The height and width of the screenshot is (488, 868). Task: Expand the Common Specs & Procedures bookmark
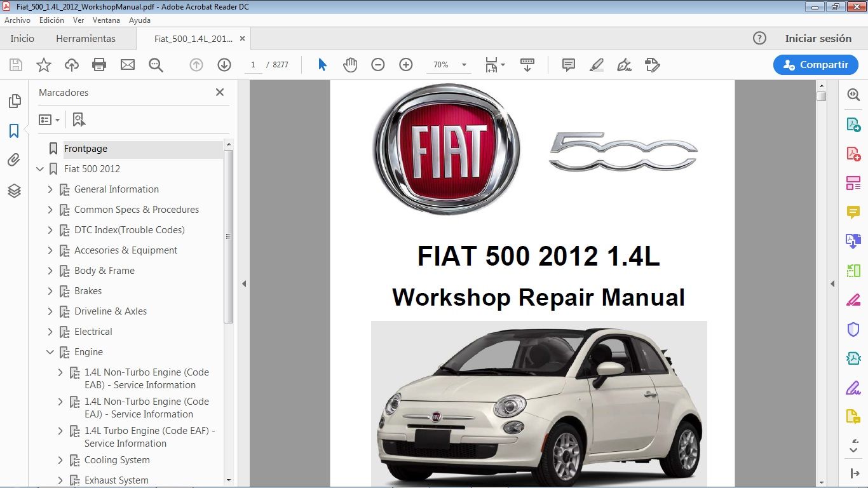click(x=50, y=210)
